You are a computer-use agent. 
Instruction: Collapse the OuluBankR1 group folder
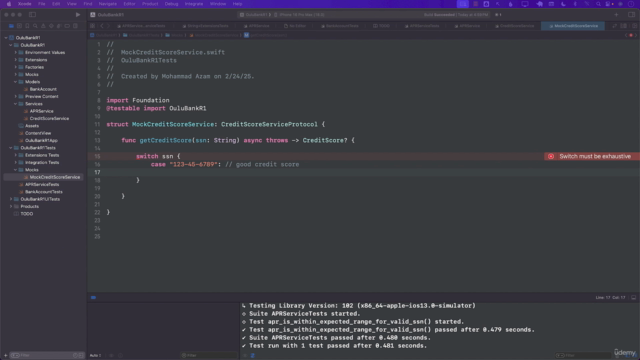coord(11,45)
